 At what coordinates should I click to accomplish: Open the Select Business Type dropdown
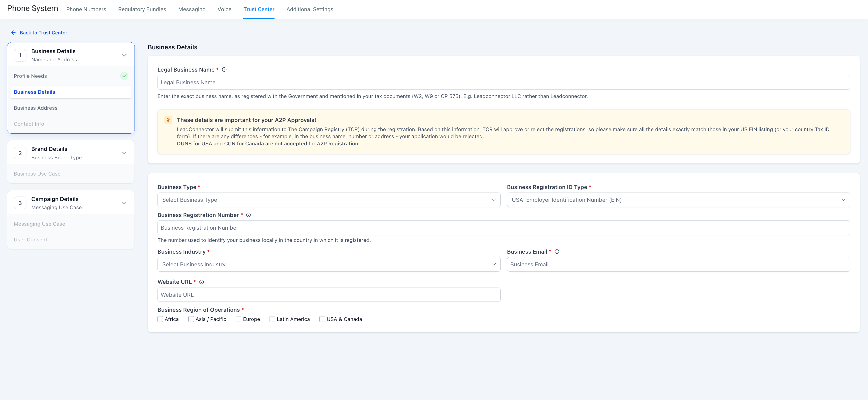[x=328, y=200]
